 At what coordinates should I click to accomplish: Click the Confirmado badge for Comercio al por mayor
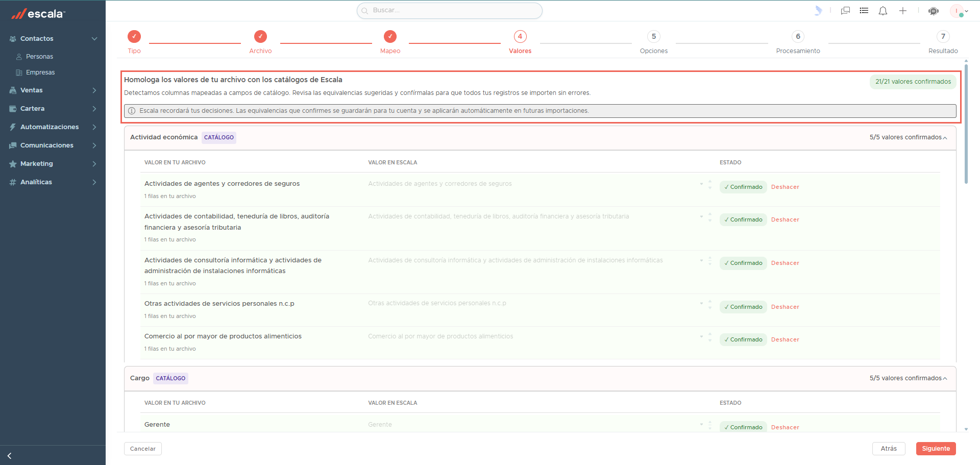point(743,340)
